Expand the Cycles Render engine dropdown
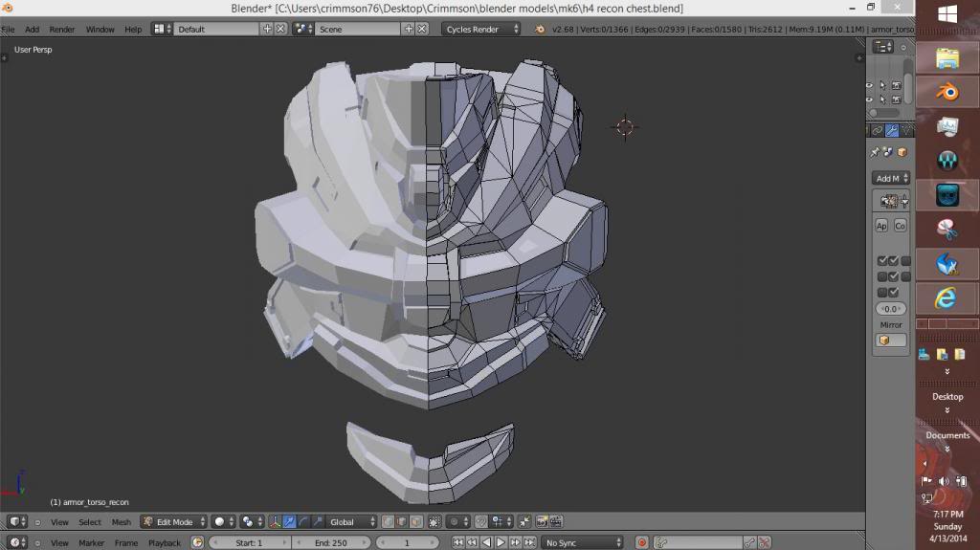The height and width of the screenshot is (550, 980). (x=481, y=30)
